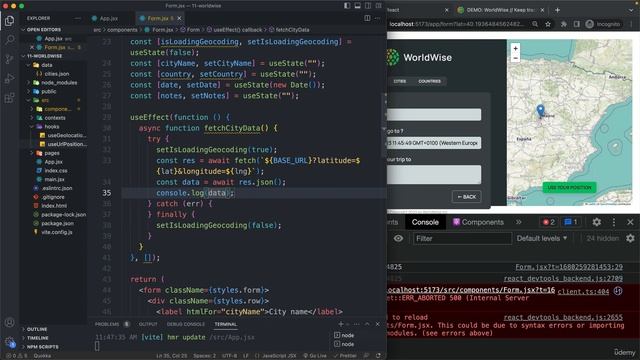
Task: Open the Explorer view in the activity bar
Action: pyautogui.click(x=9, y=20)
